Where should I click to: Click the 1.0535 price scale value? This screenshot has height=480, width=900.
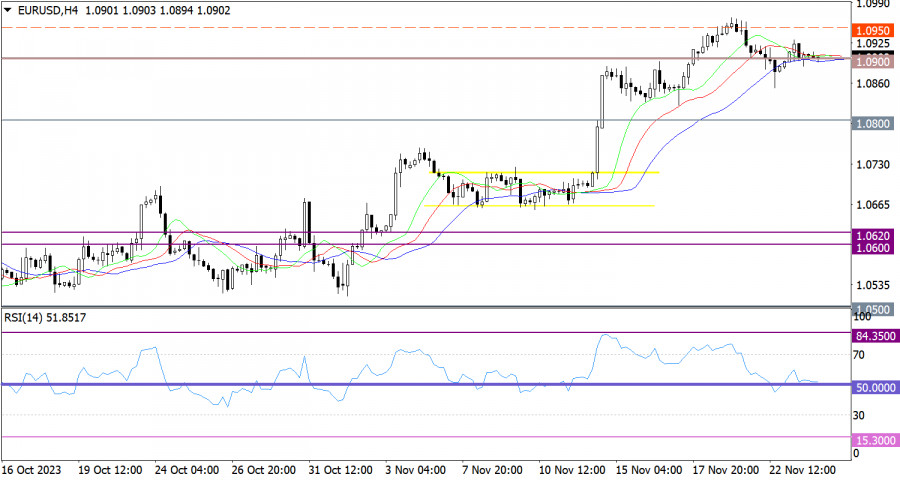tap(873, 285)
